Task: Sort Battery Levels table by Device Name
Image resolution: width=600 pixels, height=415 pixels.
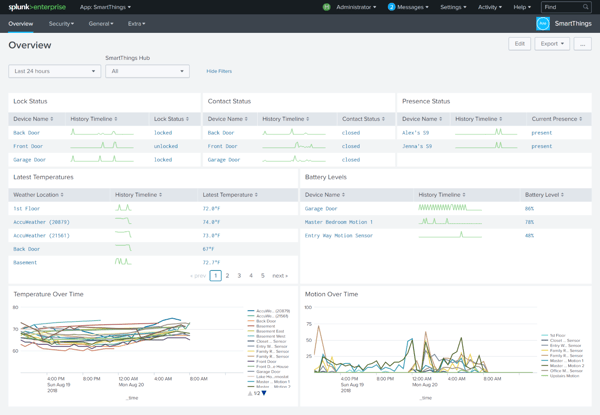Action: [325, 195]
